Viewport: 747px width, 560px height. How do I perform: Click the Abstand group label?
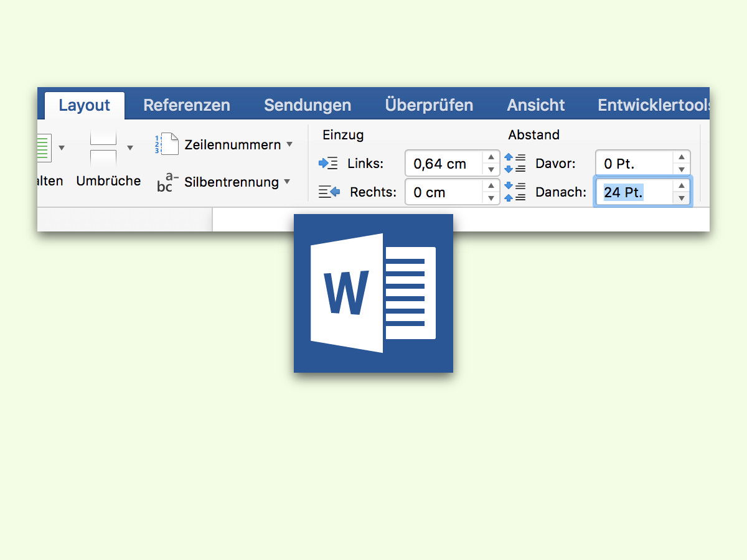click(x=533, y=135)
